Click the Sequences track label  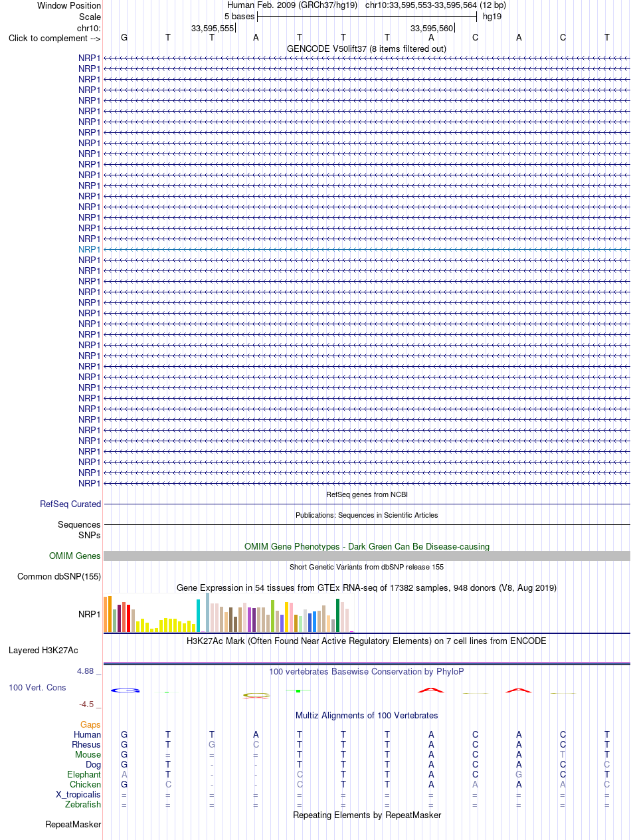pos(79,525)
